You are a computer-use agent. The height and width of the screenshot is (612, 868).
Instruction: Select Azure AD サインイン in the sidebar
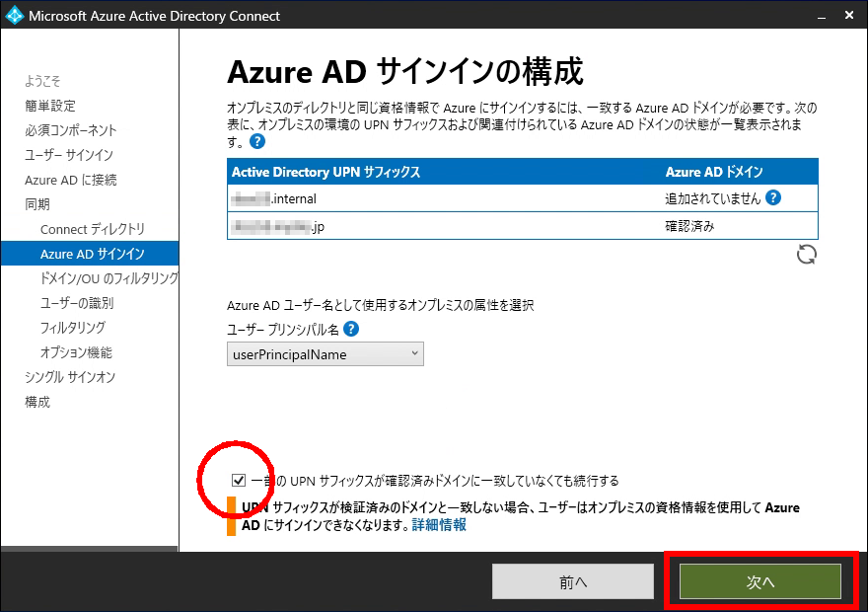tap(90, 254)
